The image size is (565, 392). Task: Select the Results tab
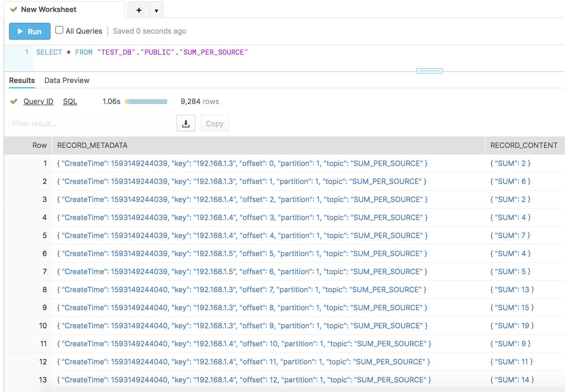21,80
